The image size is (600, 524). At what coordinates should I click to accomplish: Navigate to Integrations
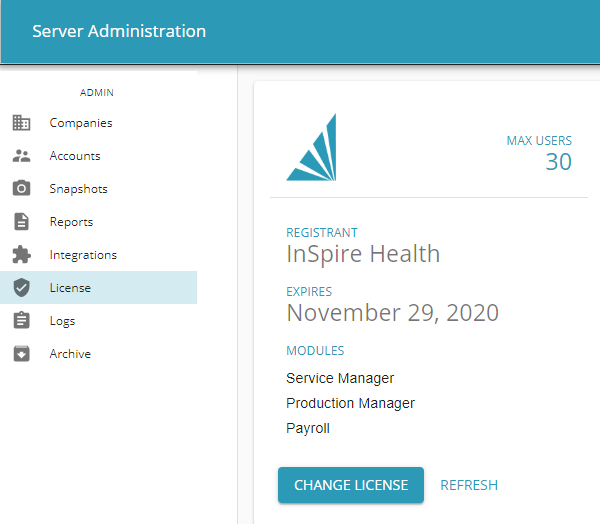pyautogui.click(x=83, y=255)
